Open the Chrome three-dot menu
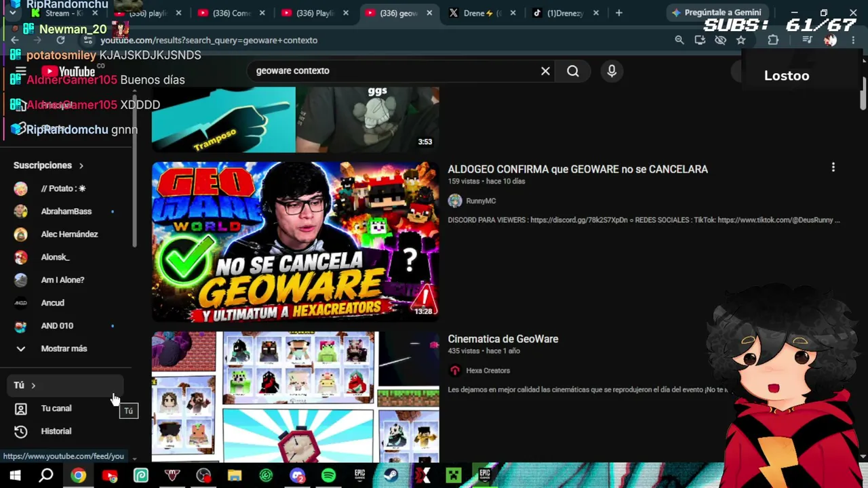The image size is (868, 488). [853, 40]
